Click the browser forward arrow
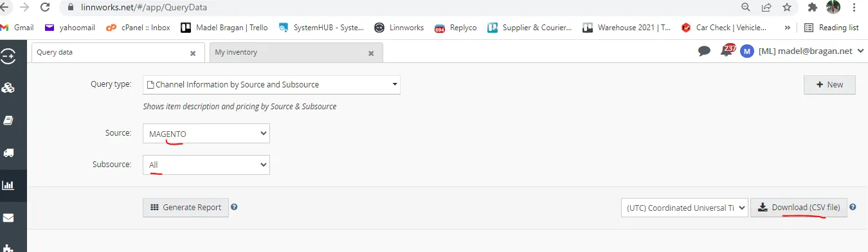This screenshot has height=252, width=868. (24, 8)
